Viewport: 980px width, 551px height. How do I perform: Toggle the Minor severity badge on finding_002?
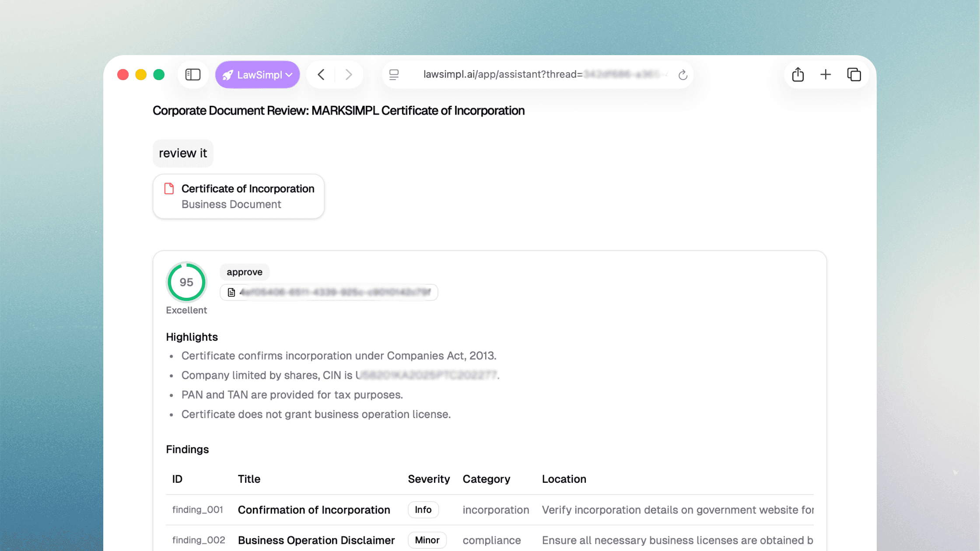pyautogui.click(x=427, y=540)
